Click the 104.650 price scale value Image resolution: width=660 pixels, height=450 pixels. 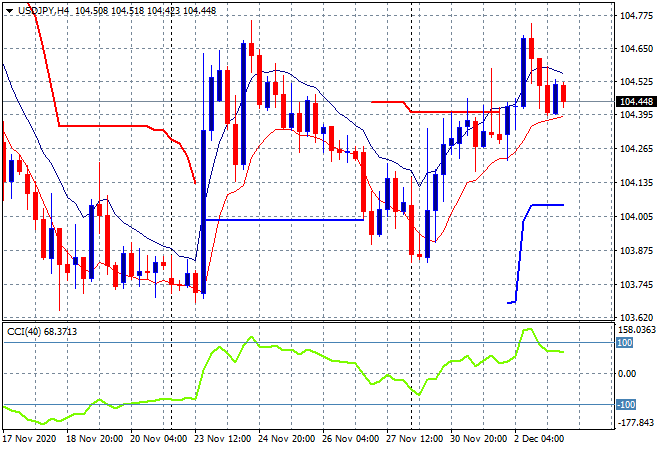636,49
